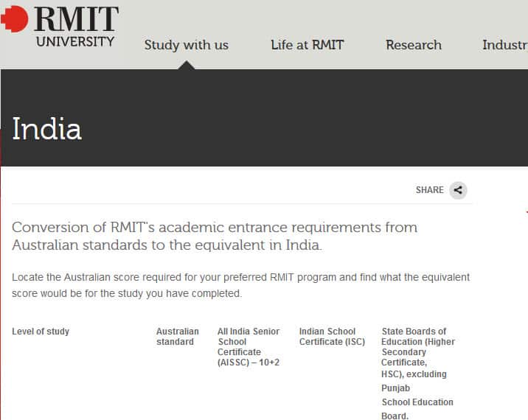
Task: Select the Research navigation item
Action: [414, 45]
